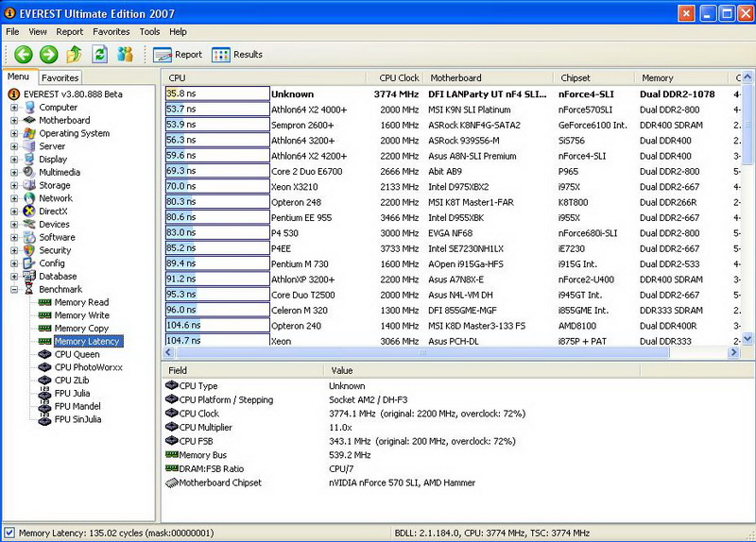The width and height of the screenshot is (756, 542).
Task: Open the File menu
Action: [x=12, y=32]
